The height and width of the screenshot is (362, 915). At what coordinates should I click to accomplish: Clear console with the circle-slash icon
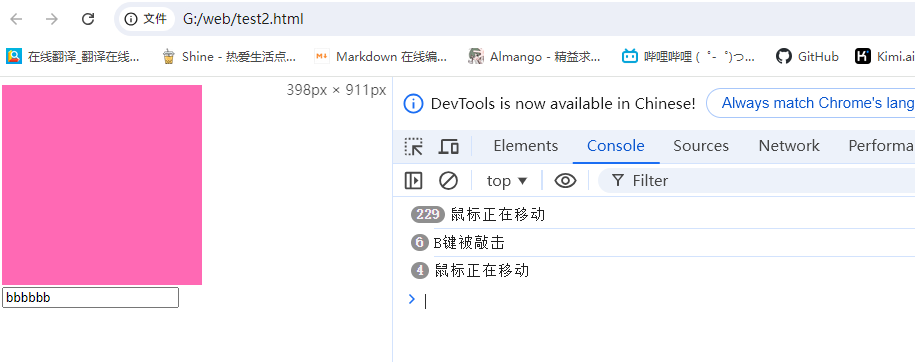point(448,181)
